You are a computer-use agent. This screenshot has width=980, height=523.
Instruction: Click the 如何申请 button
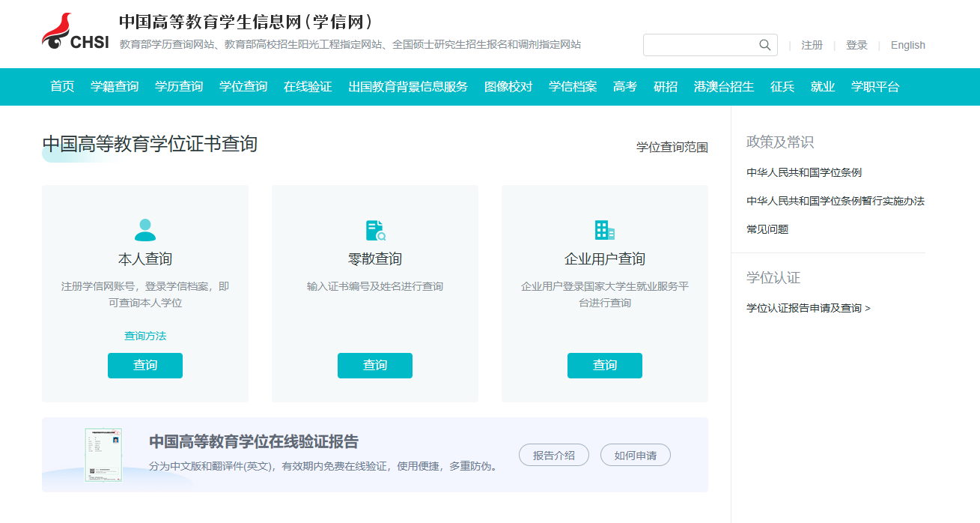click(x=635, y=455)
